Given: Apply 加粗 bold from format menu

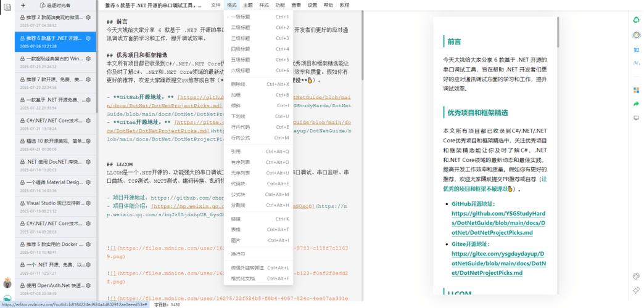Looking at the screenshot, I should [x=258, y=95].
